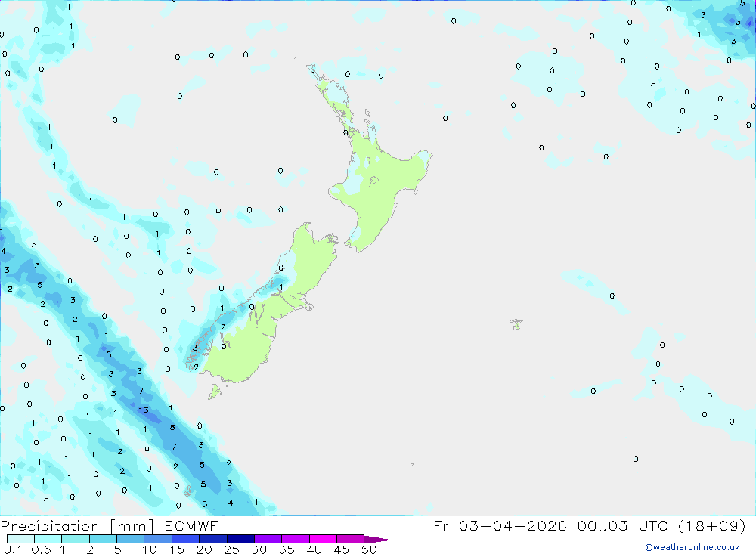Click the 0.5–1 mm legend color box
The width and height of the screenshot is (756, 554).
coord(48,539)
